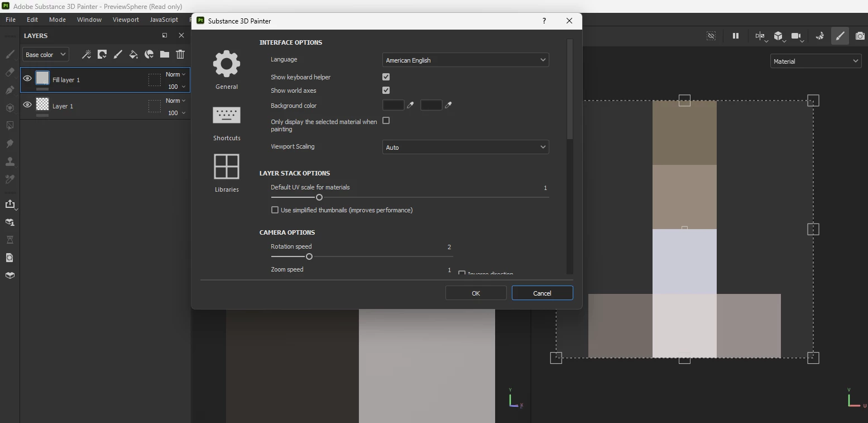Image resolution: width=868 pixels, height=423 pixels.
Task: Open the Viewport Scaling dropdown set to Auto
Action: 466,147
